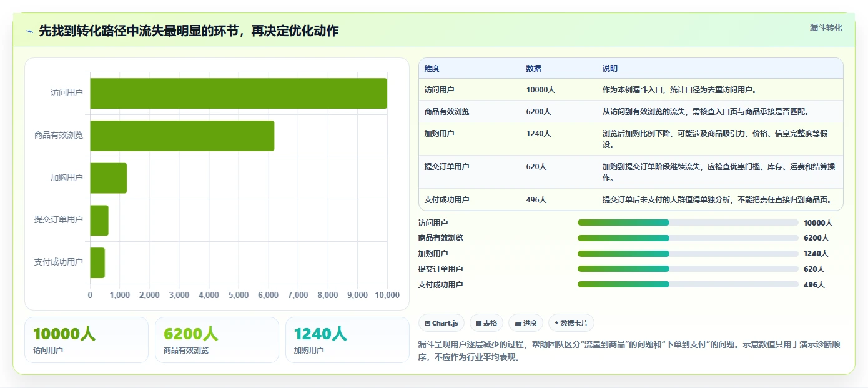Click the 10000人 访问用户 data card
Screen dimensions: 868x388
(x=86, y=340)
